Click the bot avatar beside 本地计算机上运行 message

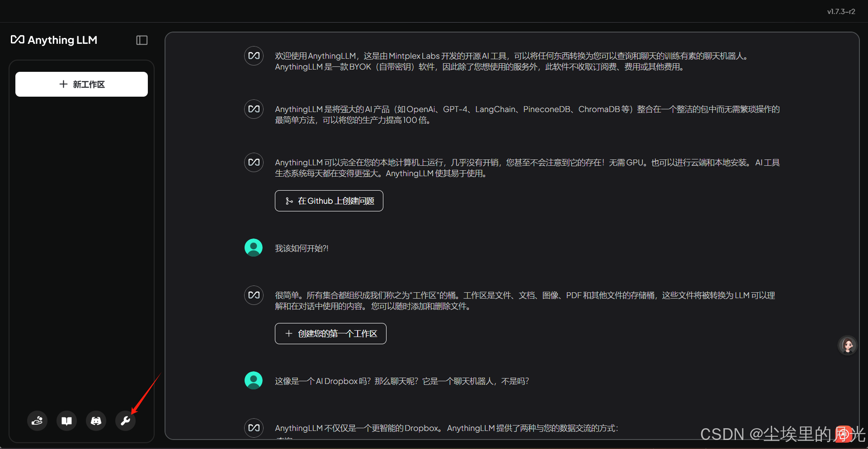pyautogui.click(x=254, y=163)
